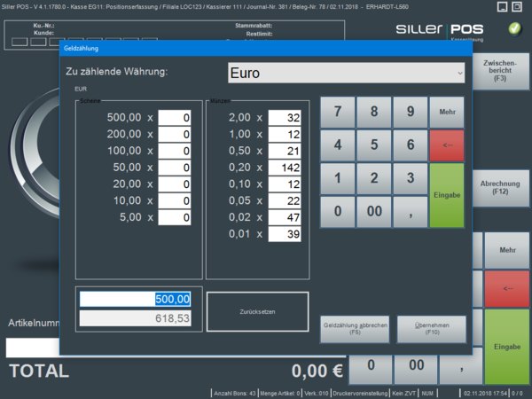This screenshot has height=399, width=532.
Task: Click the 0,20 coin quantity field showing 142
Action: pos(286,168)
